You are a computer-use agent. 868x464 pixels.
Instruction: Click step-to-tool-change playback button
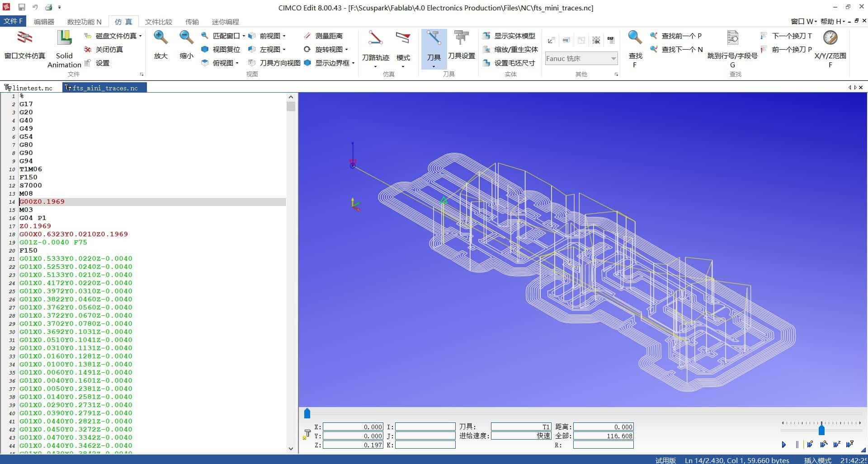tap(850, 445)
